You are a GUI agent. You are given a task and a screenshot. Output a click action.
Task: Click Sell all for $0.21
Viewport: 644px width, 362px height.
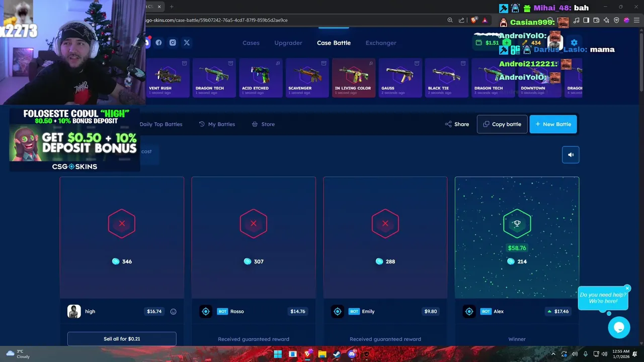pyautogui.click(x=122, y=339)
